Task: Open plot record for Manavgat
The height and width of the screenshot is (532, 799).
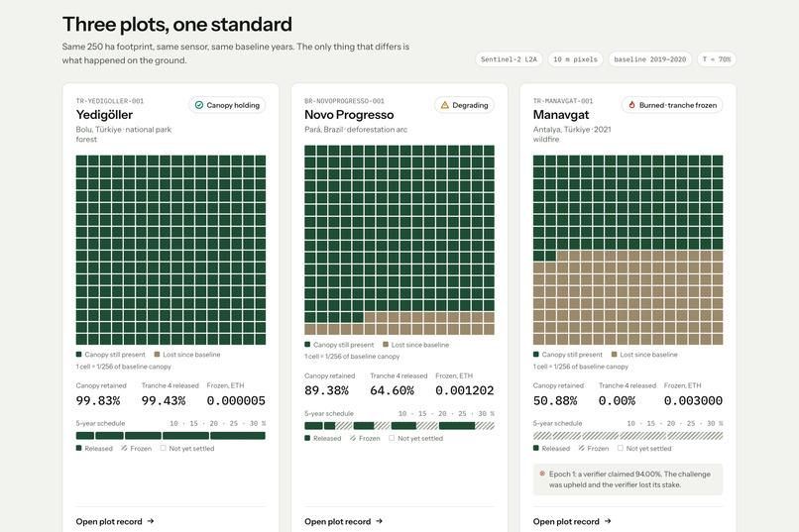Action: (x=572, y=521)
